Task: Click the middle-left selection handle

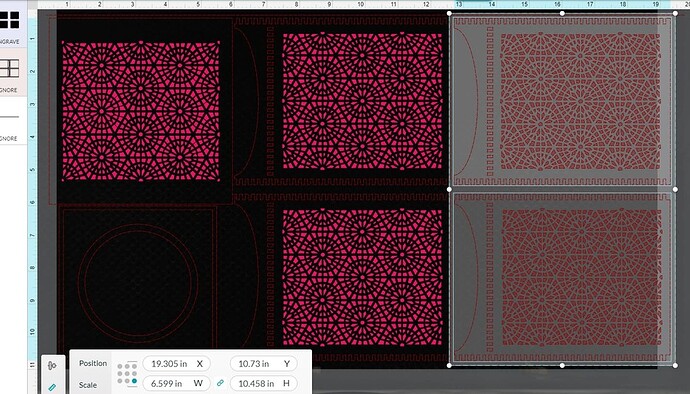Action: pos(449,189)
